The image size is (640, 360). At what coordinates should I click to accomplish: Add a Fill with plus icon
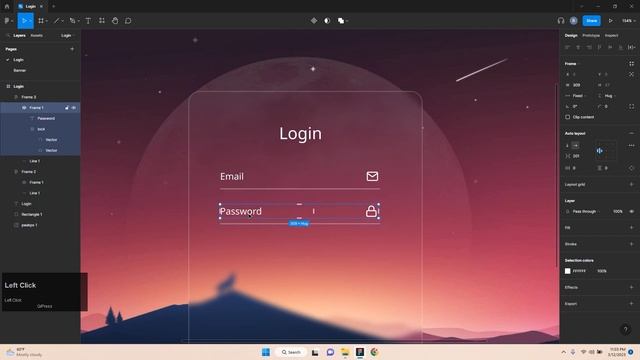[631, 228]
